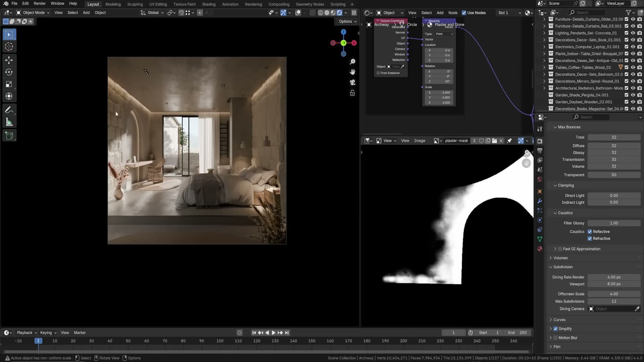Viewport: 644px width, 362px height.
Task: Open the Modifiers wrench properties tab
Action: (x=540, y=201)
